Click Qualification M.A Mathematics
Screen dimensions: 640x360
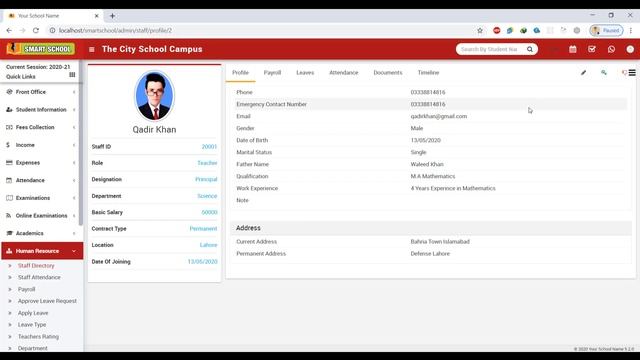pos(433,176)
